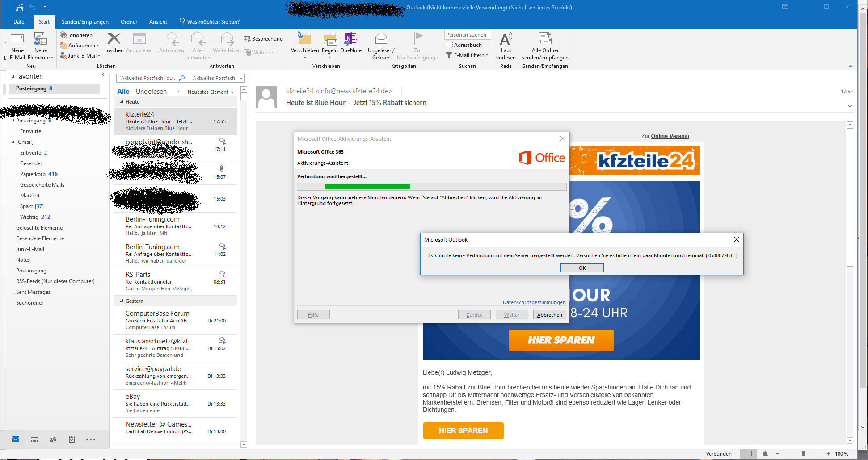Click the Ignorieren icon
868x460 pixels.
click(x=63, y=35)
